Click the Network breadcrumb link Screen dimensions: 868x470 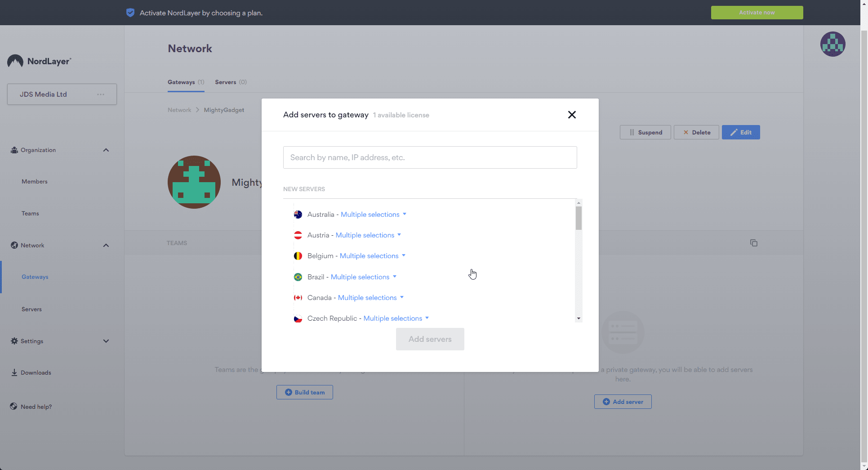click(179, 110)
